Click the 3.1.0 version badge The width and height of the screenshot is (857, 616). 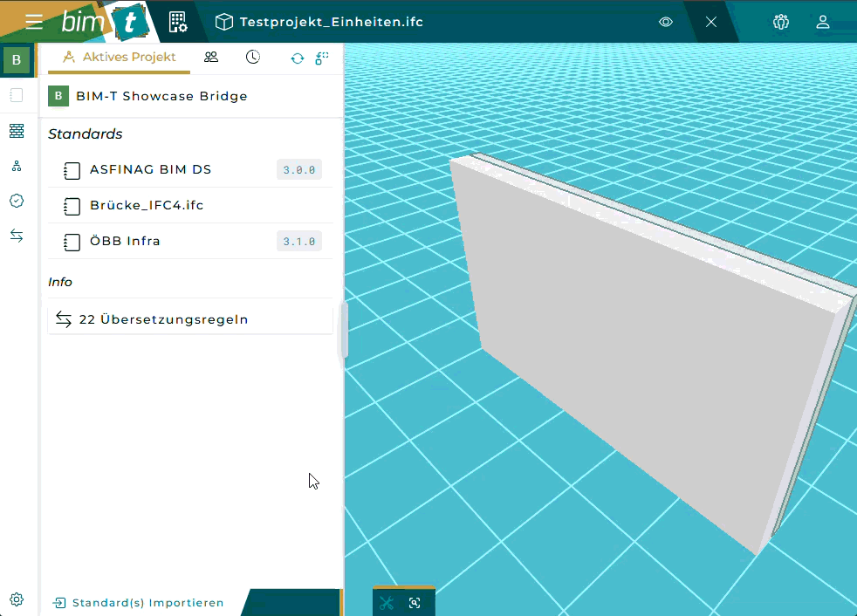(299, 241)
